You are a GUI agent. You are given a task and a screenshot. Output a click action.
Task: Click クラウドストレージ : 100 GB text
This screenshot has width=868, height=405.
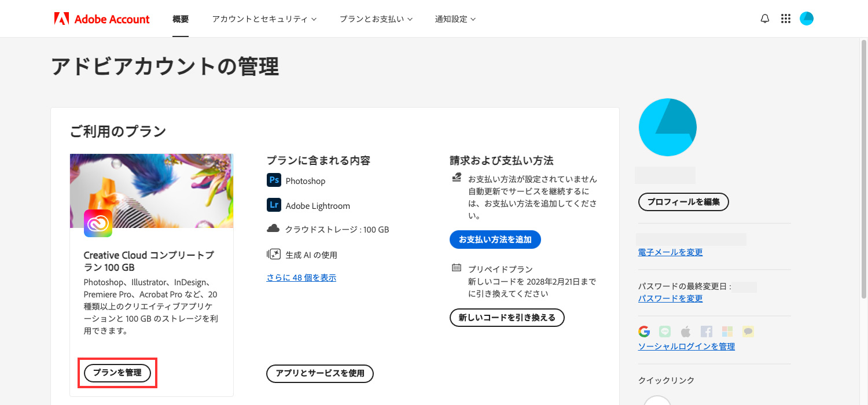(337, 230)
